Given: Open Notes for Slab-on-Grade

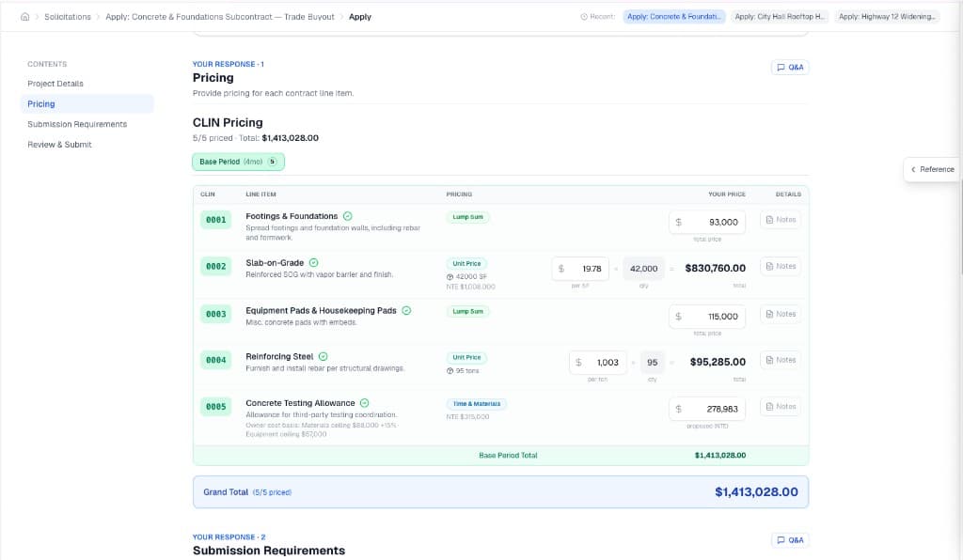Looking at the screenshot, I should coord(781,266).
